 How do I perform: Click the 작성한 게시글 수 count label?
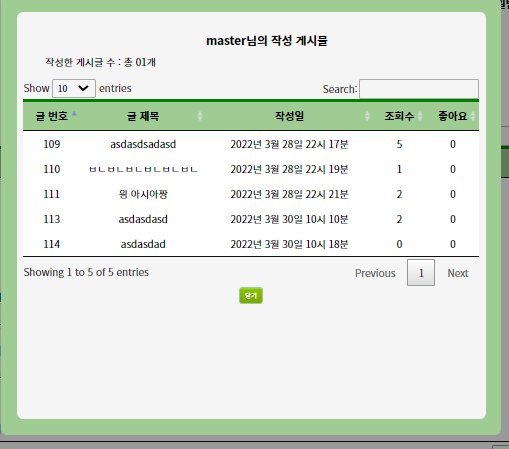[100, 62]
